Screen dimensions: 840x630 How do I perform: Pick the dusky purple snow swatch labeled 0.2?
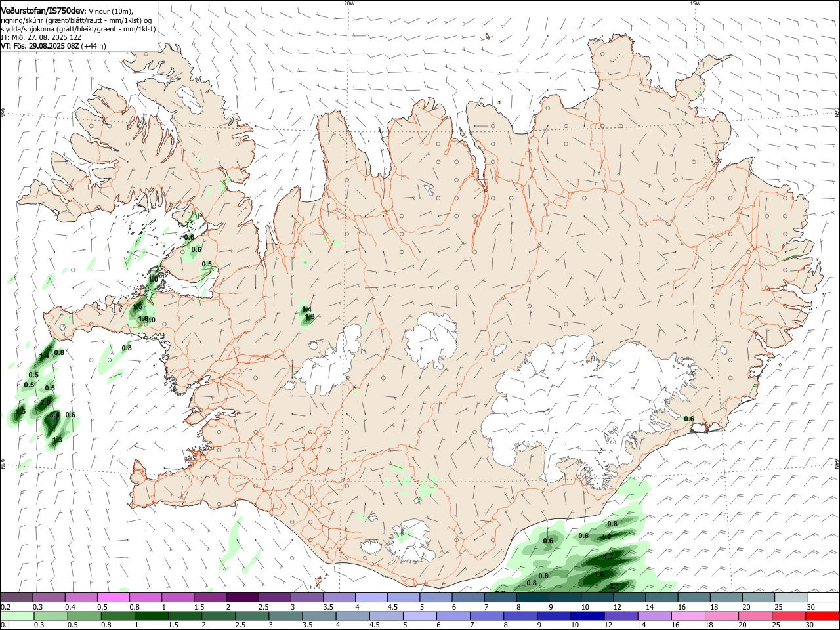[16, 597]
